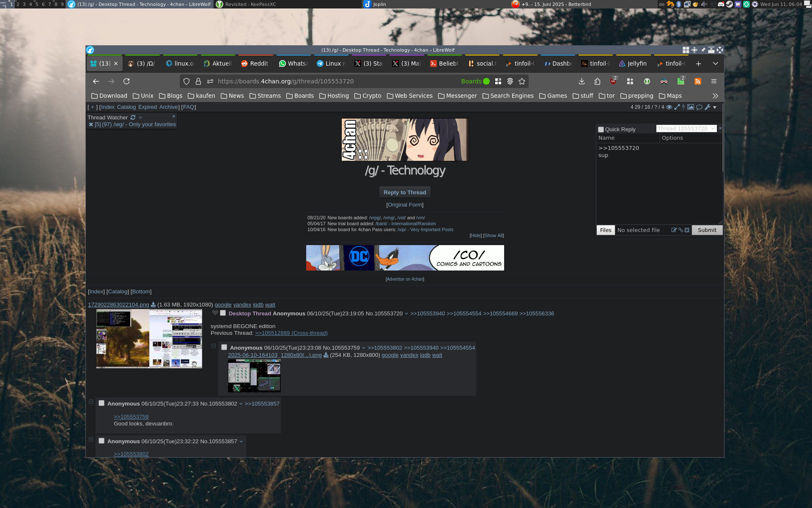This screenshot has width=812, height=508.
Task: Click the Discord tray icon
Action: pos(721,4)
